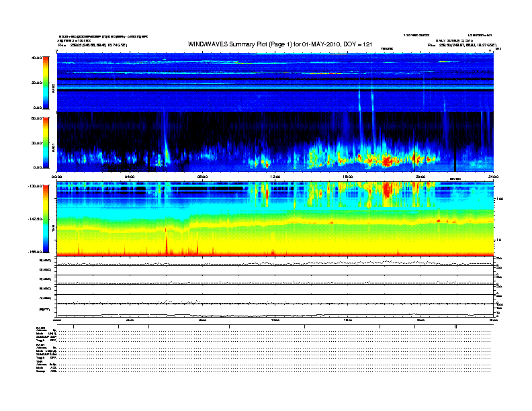532x411 pixels.
Task: Click the RAD2 spectrogram panel
Action: pyautogui.click(x=275, y=83)
